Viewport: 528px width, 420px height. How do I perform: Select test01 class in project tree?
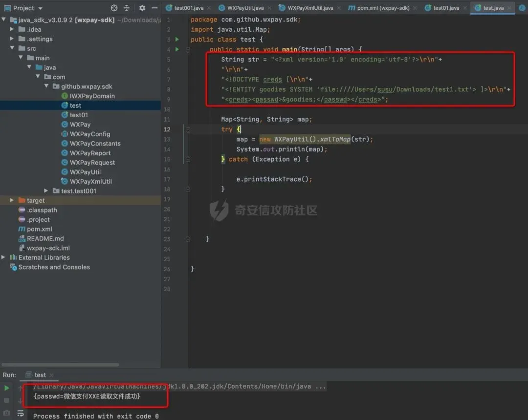point(79,115)
